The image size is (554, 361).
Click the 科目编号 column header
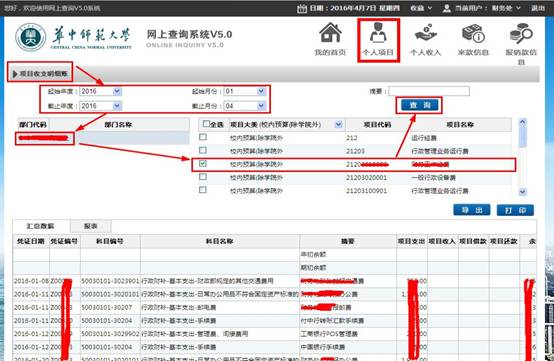point(110,241)
